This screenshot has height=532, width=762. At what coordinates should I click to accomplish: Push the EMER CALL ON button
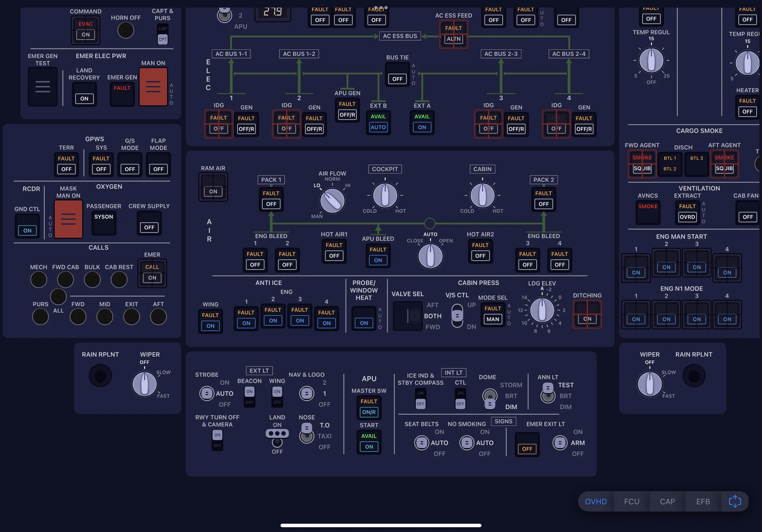coord(152,273)
